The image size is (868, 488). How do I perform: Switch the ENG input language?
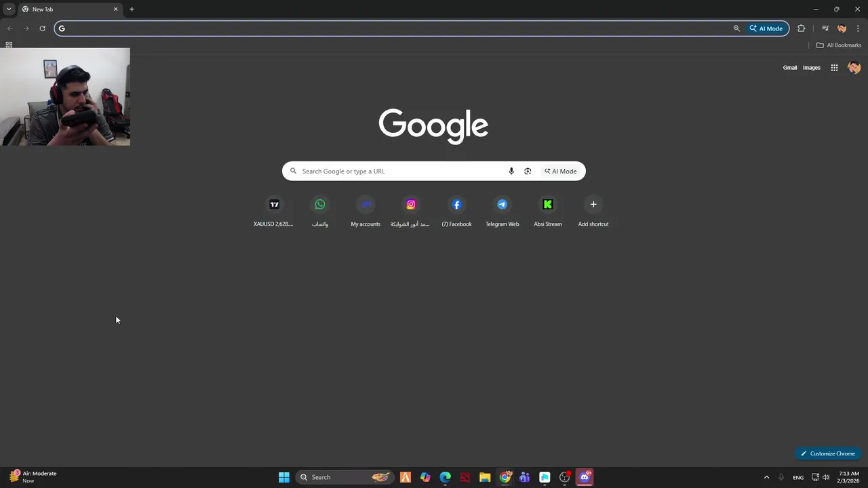pyautogui.click(x=798, y=477)
